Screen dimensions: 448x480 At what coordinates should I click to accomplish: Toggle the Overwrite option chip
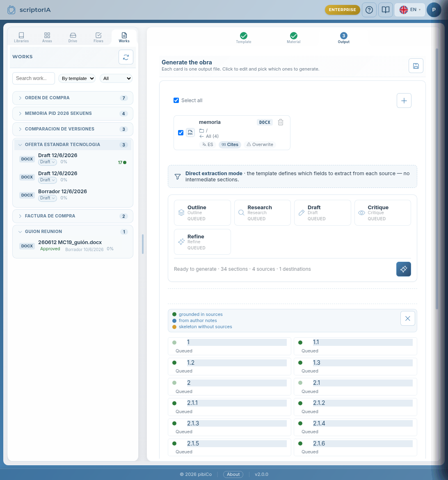tap(260, 144)
